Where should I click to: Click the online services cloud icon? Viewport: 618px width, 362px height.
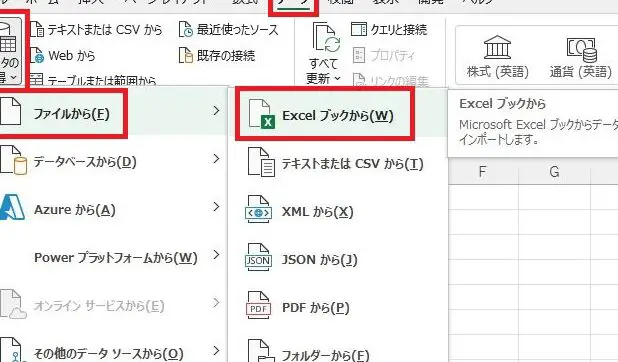[13, 304]
